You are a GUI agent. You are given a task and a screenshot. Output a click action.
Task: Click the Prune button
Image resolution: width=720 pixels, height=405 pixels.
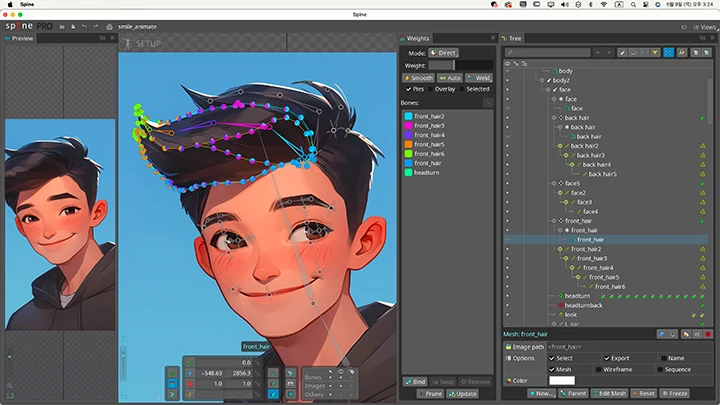click(x=430, y=394)
